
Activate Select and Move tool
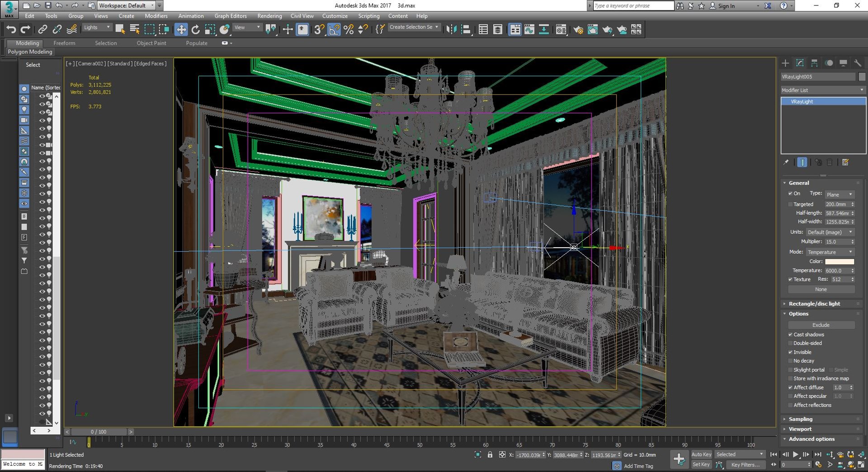(181, 30)
